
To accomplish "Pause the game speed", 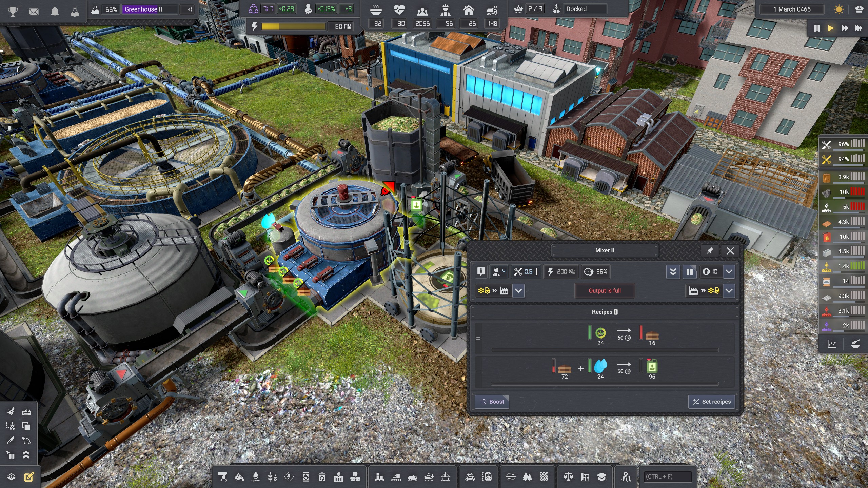I will 817,28.
